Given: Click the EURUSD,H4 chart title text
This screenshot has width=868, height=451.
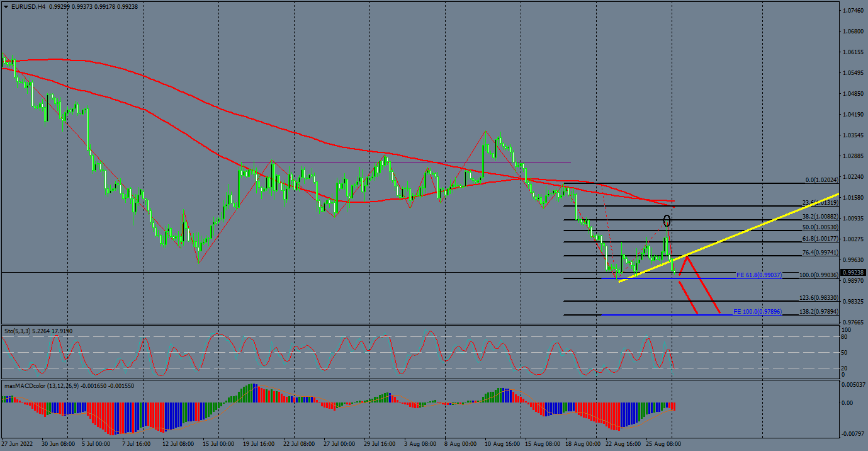Looking at the screenshot, I should (x=28, y=6).
